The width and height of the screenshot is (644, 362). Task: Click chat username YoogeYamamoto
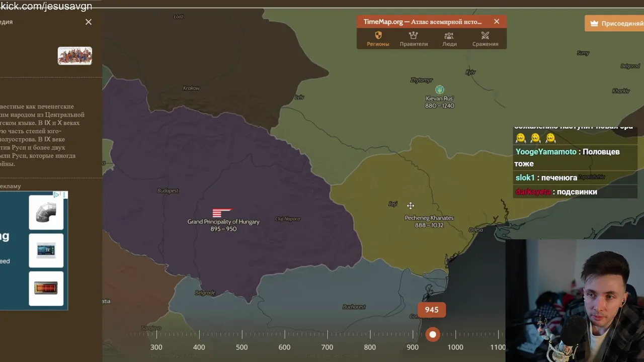coord(546,151)
